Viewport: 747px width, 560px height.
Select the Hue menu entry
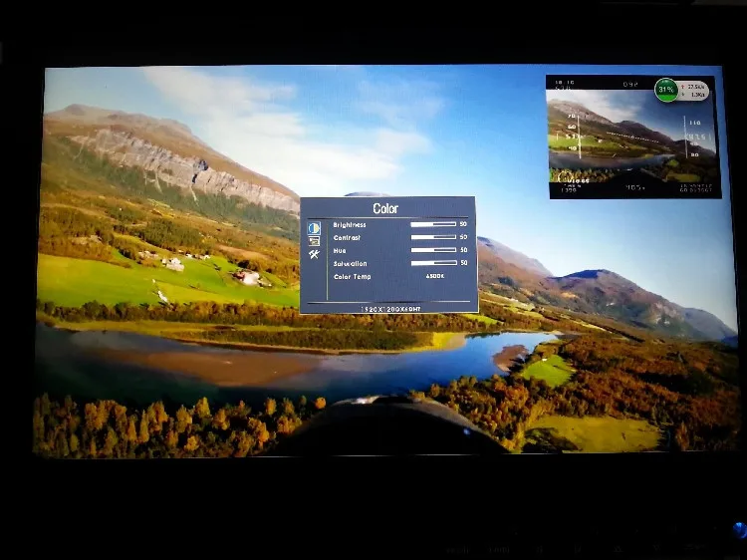[x=340, y=251]
